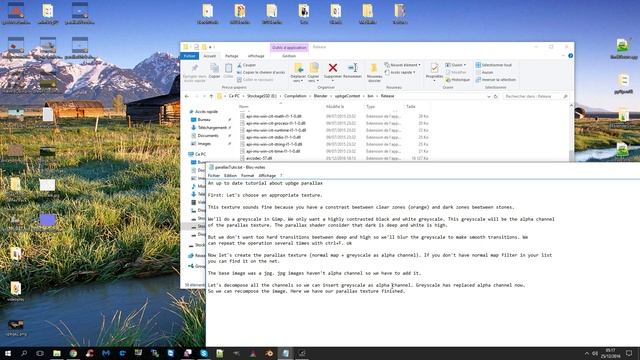
Task: Open Propriétés in the Explorer ribbon
Action: point(434,70)
